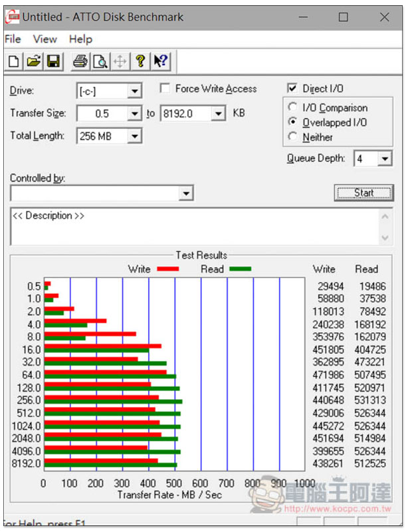Click the 8192.0 row label in chart

click(x=27, y=464)
